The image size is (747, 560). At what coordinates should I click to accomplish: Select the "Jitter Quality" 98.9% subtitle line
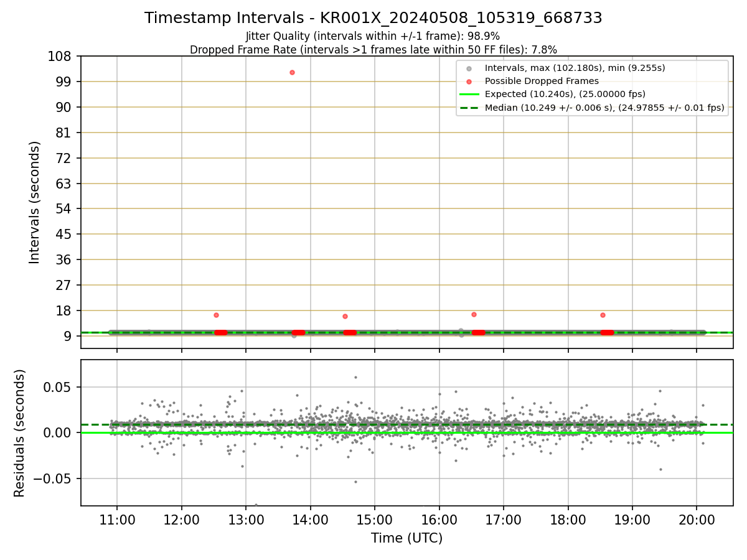tap(373, 37)
